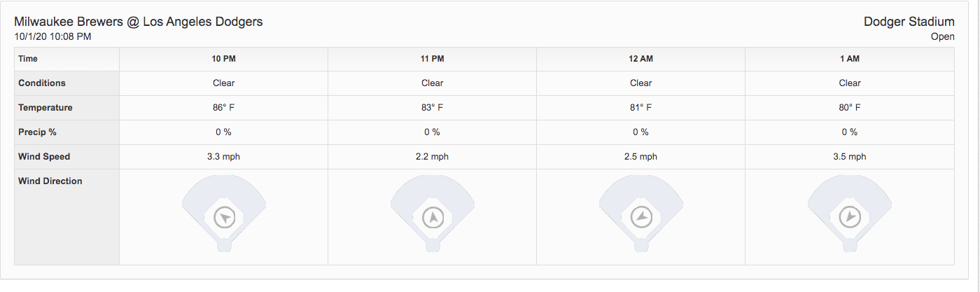Click the 11 PM wind direction arrow icon
The height and width of the screenshot is (292, 980).
pos(433,217)
